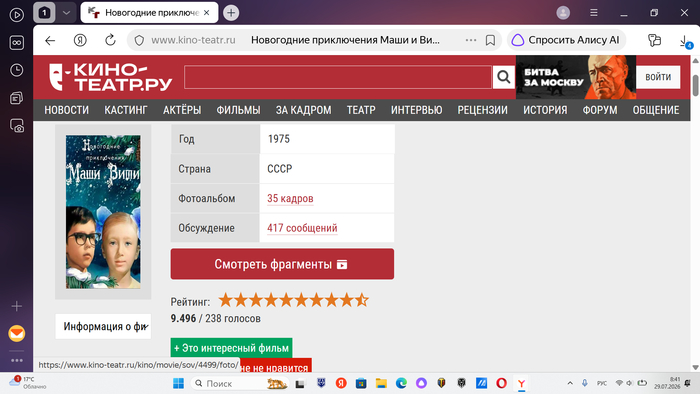Open the ЗА КАДРОМ menu item

[304, 110]
